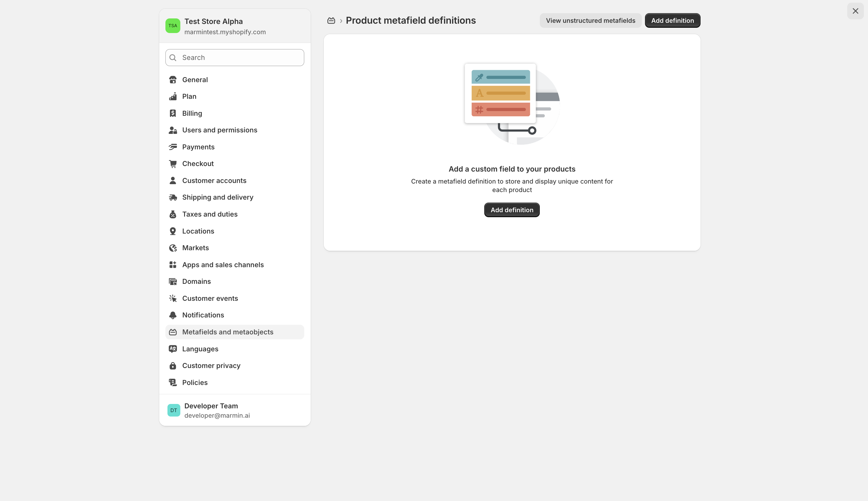Viewport: 868px width, 501px height.
Task: Open the Taxes and duties icon
Action: point(173,214)
